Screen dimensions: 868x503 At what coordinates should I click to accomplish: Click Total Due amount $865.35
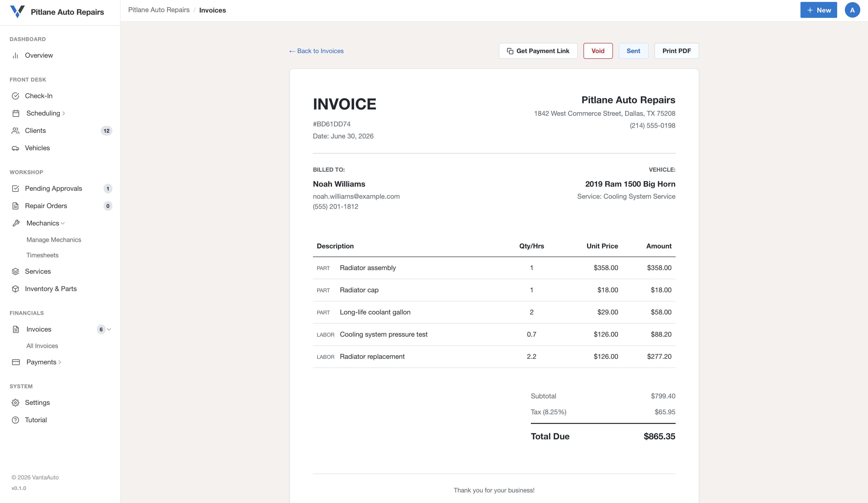[659, 436]
